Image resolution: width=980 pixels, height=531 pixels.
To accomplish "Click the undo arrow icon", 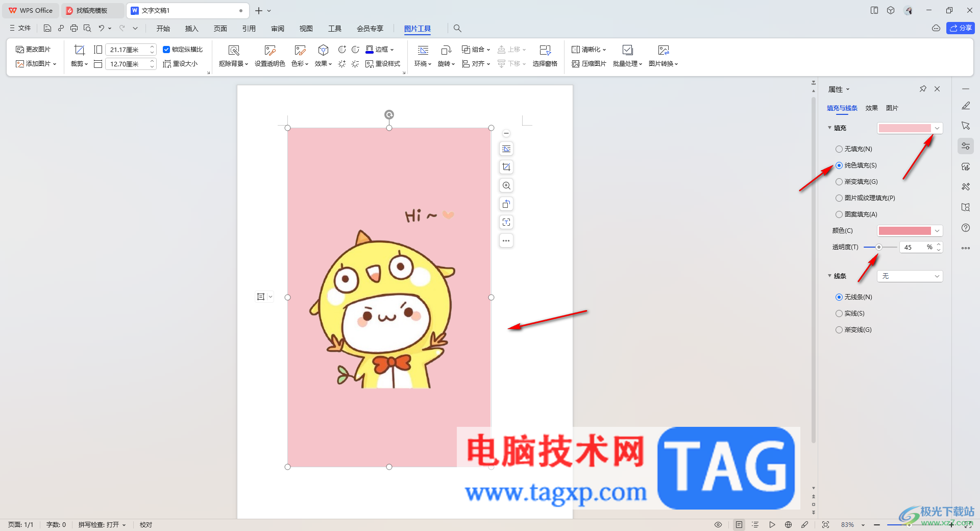I will pyautogui.click(x=102, y=29).
